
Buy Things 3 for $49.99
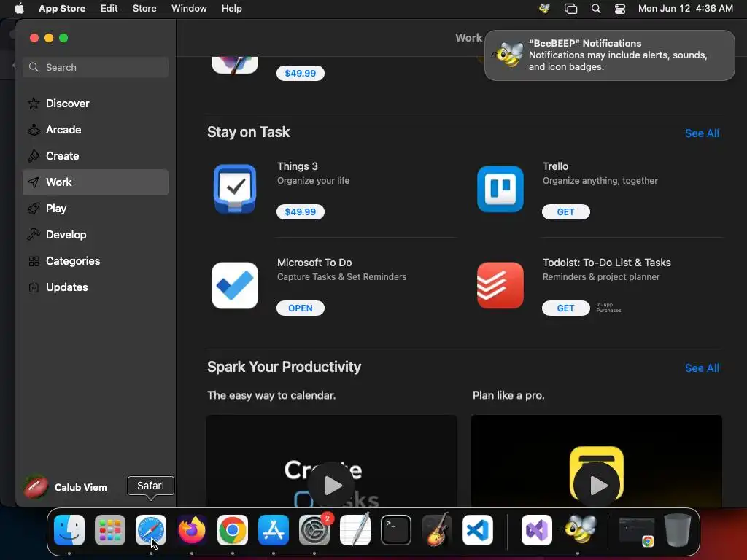tap(300, 212)
